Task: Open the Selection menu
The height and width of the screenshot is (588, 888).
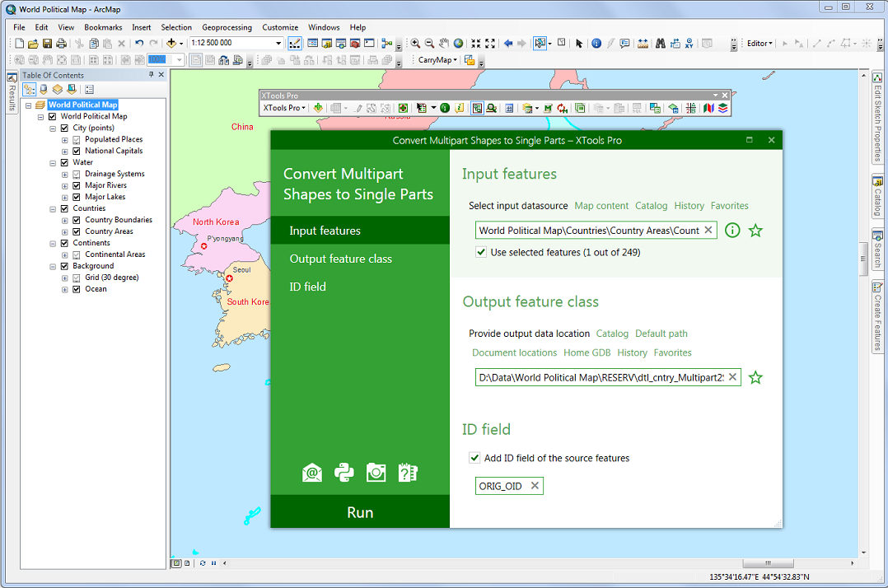Action: 176,27
